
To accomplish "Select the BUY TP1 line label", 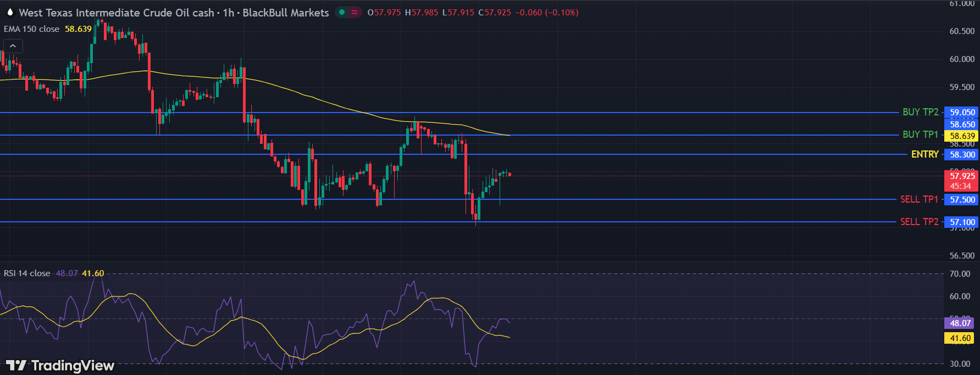I will coord(920,135).
